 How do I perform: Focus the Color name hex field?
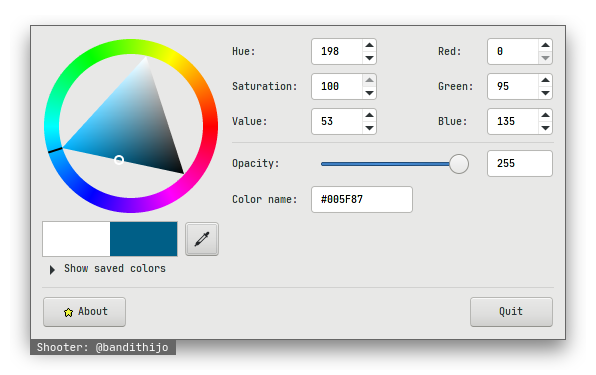point(362,199)
